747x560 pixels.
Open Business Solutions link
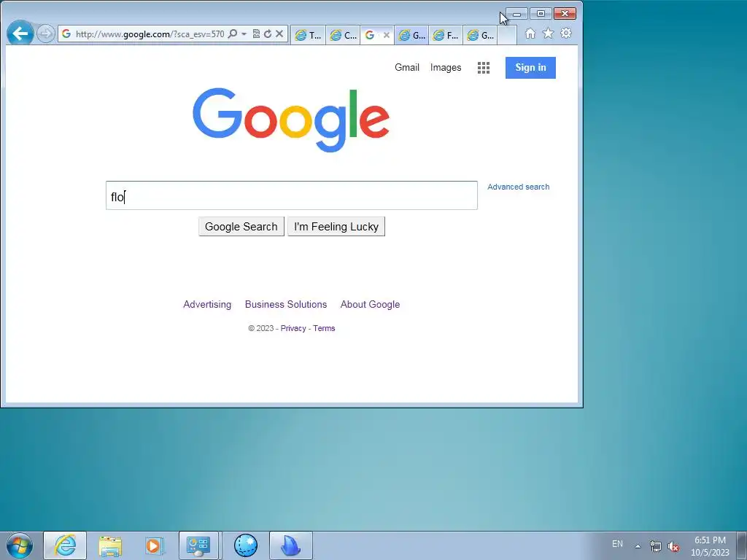(x=286, y=304)
